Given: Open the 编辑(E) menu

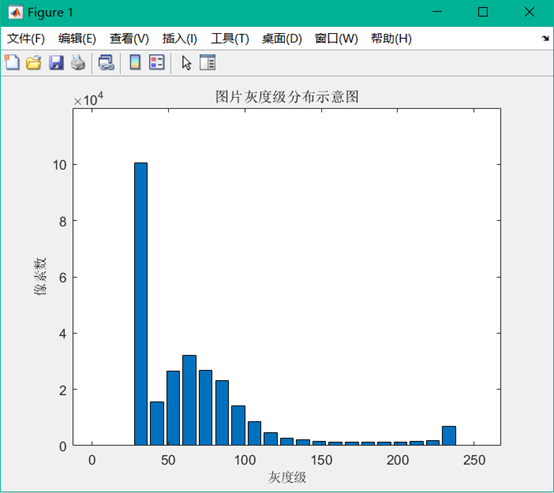Looking at the screenshot, I should (77, 39).
